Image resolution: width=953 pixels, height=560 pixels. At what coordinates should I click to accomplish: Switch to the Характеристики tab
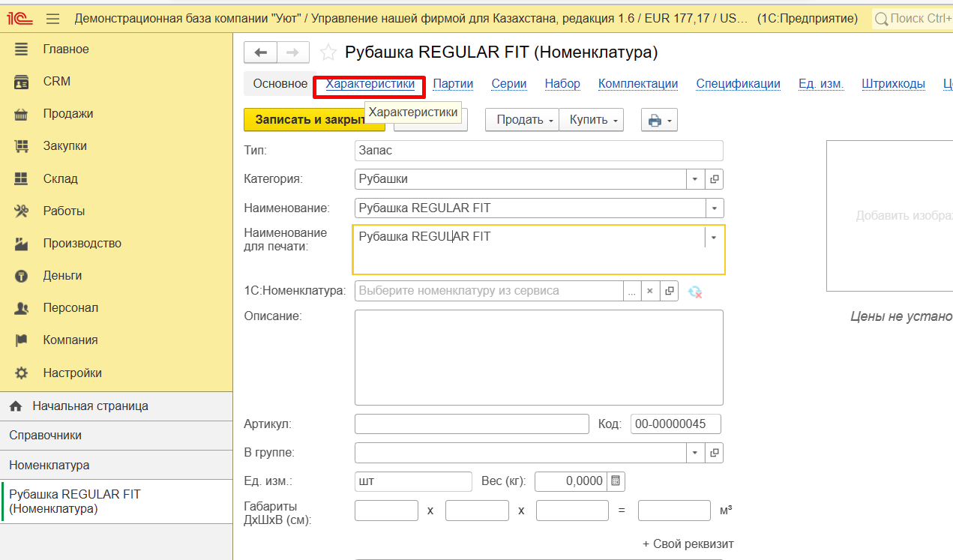(x=370, y=84)
